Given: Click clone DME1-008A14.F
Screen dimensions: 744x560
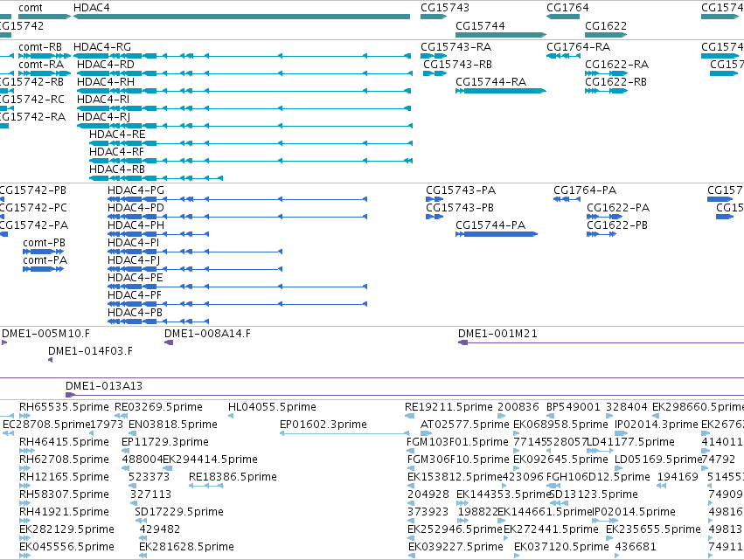Looking at the screenshot, I should click(169, 342).
